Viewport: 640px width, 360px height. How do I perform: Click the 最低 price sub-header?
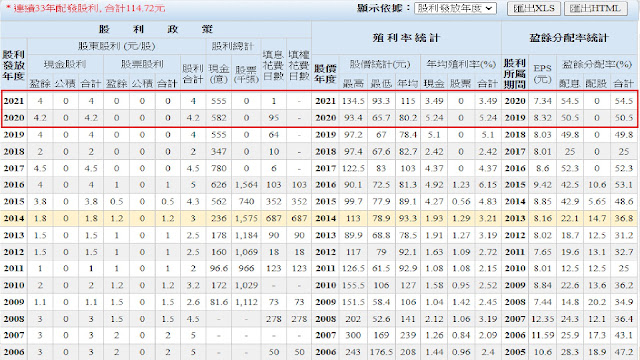(381, 84)
